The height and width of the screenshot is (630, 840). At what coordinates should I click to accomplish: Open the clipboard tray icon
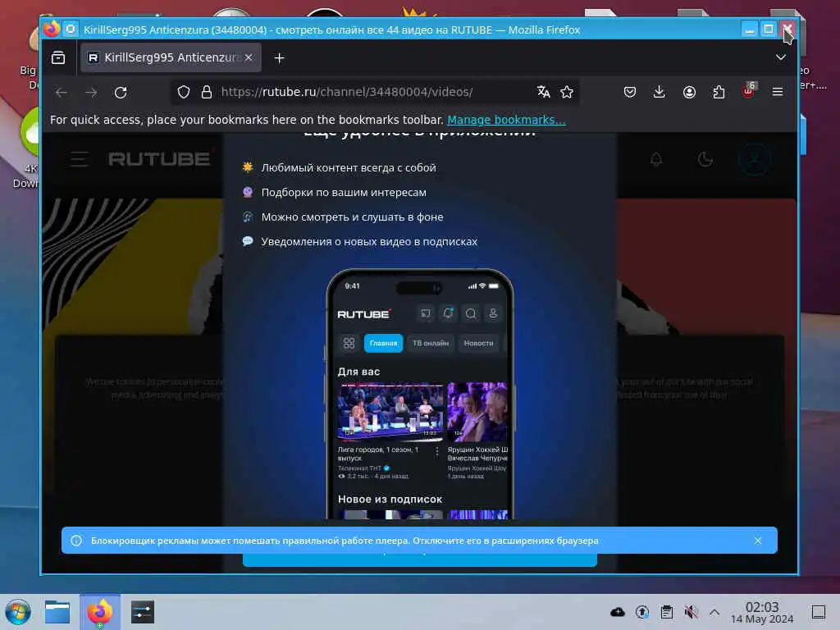[667, 612]
